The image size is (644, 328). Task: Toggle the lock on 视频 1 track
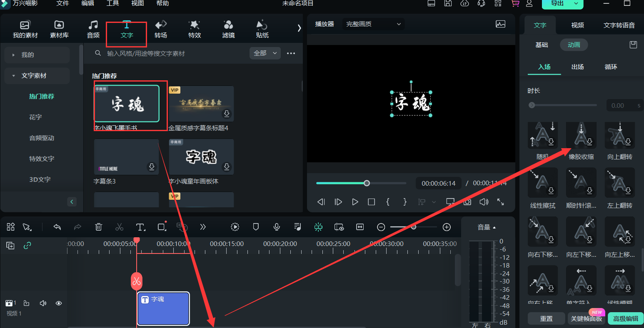pyautogui.click(x=26, y=303)
